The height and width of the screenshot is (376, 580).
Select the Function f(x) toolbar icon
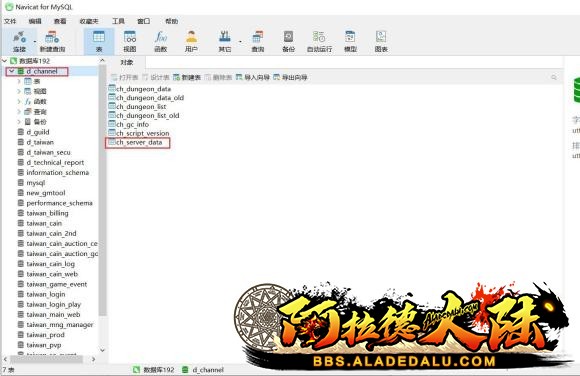(161, 41)
